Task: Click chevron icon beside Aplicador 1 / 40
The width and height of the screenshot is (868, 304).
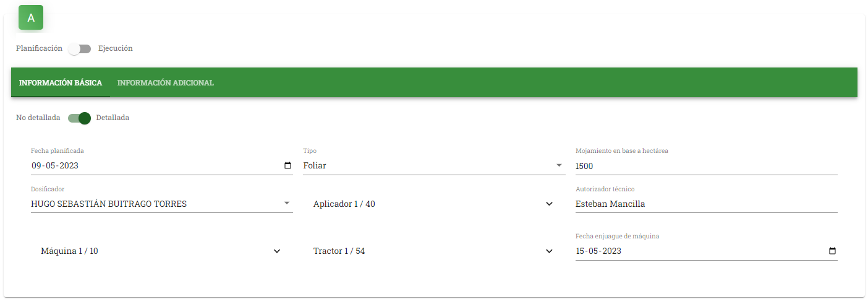Action: (549, 204)
